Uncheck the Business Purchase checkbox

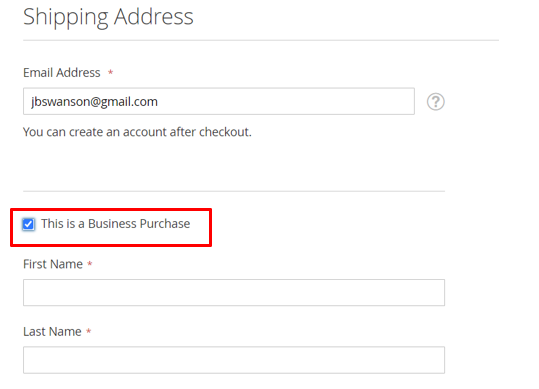pos(28,224)
